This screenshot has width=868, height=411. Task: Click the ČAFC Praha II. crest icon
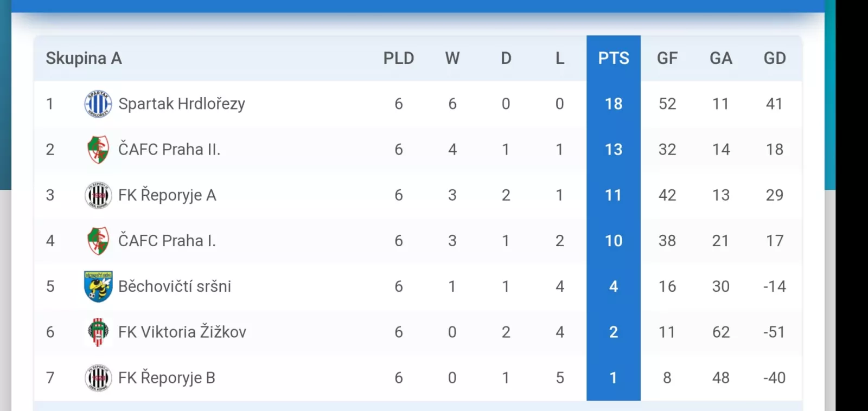pyautogui.click(x=98, y=150)
